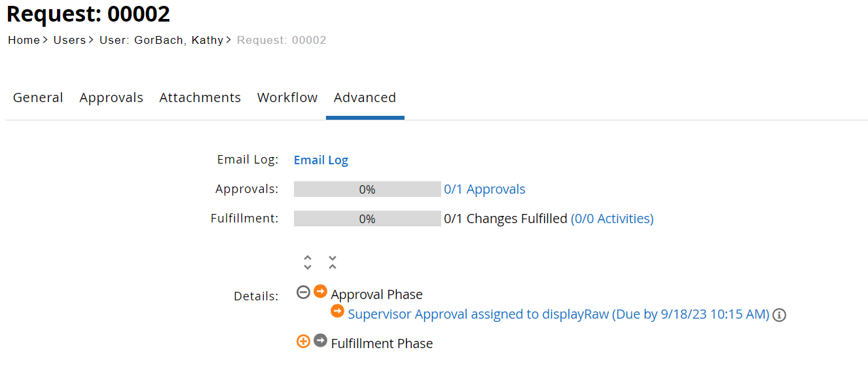Screen dimensions: 868x371
Task: Open the Supervisor Approval assigned to displayRaw link
Action: pyautogui.click(x=558, y=314)
